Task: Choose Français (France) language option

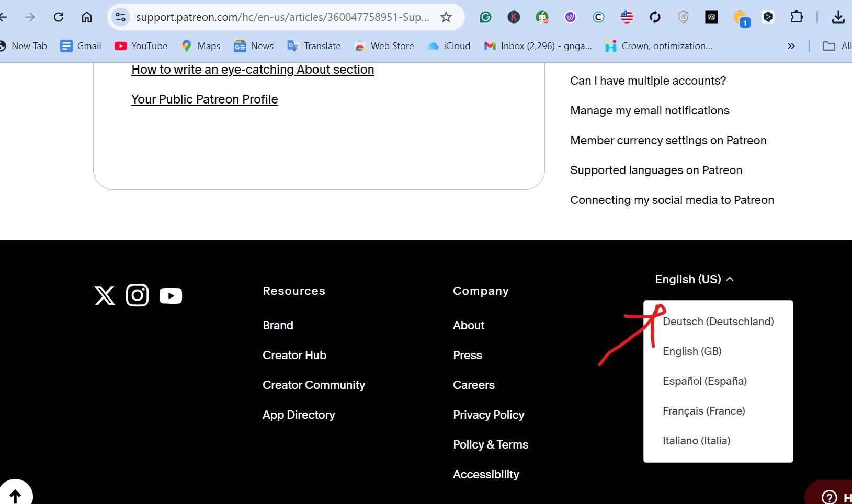Action: (x=703, y=411)
